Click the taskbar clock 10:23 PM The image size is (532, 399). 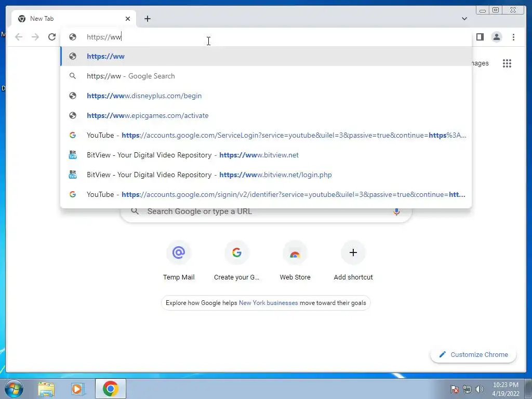pyautogui.click(x=506, y=389)
